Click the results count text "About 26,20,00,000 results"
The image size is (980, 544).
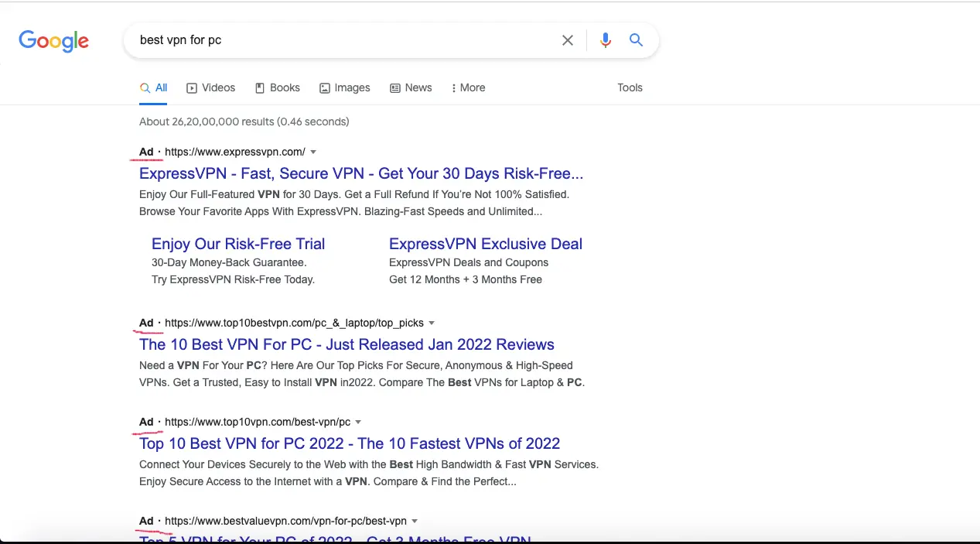207,121
